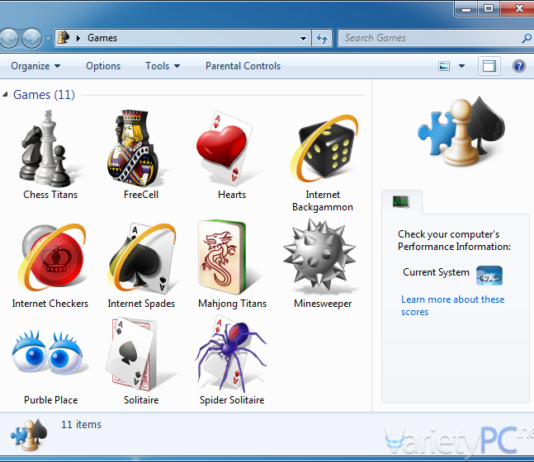Open the view options dropdown arrow
The image size is (534, 462).
[461, 66]
